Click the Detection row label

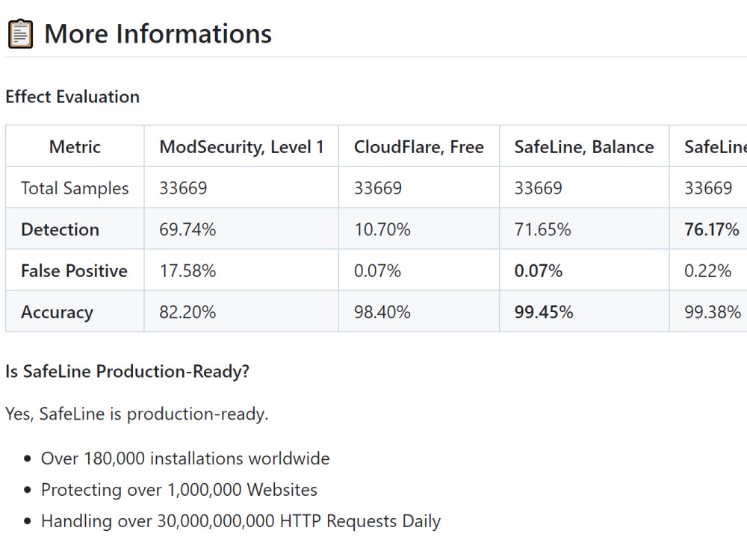[x=60, y=229]
